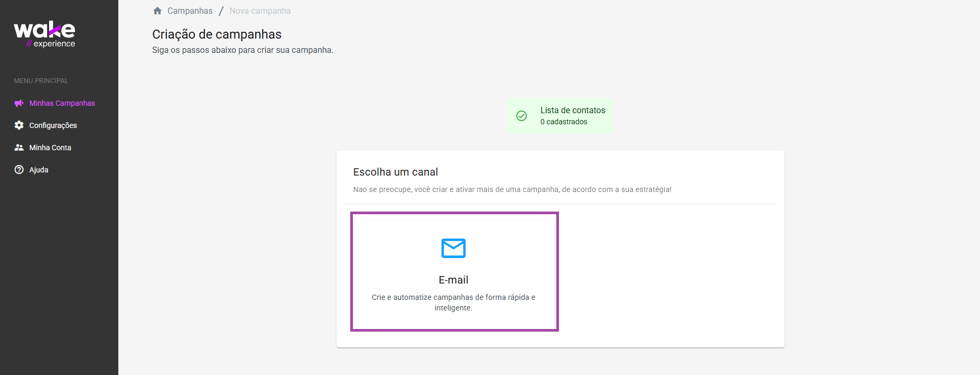Screen dimensions: 980x375
Task: Navigate to Campanhas breadcrumb link
Action: pos(190,11)
